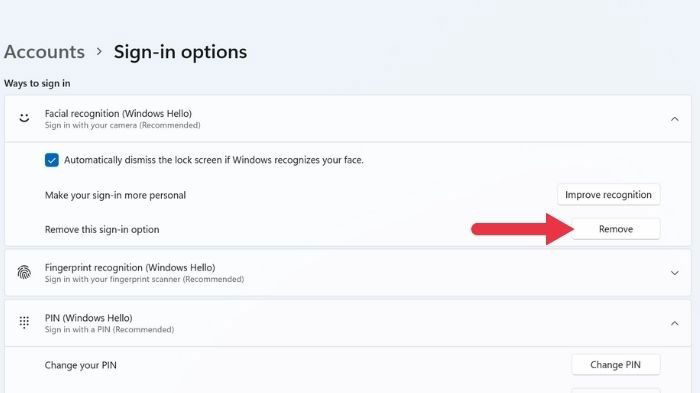
Task: Go back to Accounts breadcrumb
Action: 45,52
